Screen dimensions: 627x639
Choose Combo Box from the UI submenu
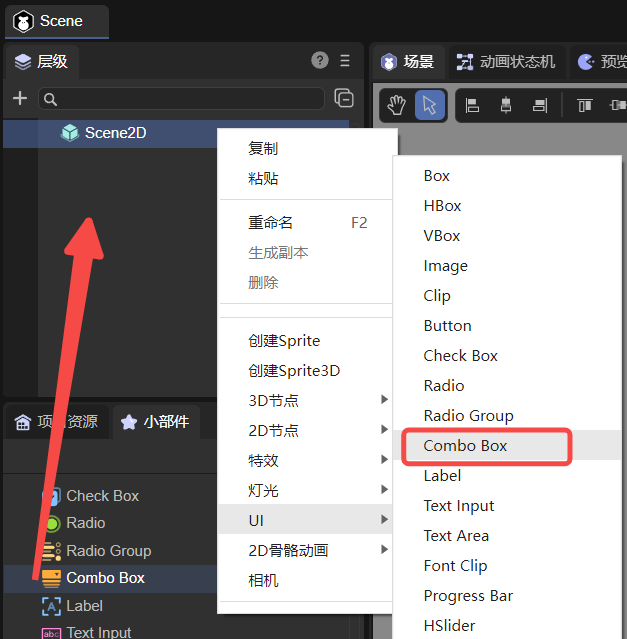point(466,446)
